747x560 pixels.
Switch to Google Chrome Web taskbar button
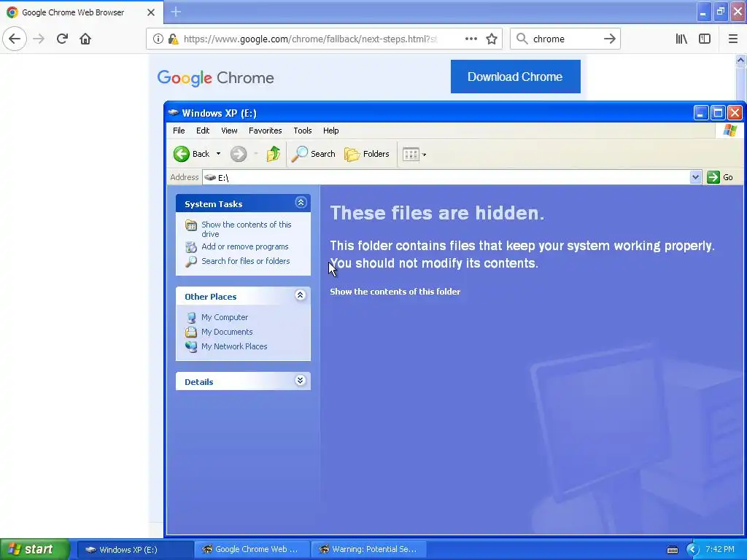pos(252,550)
